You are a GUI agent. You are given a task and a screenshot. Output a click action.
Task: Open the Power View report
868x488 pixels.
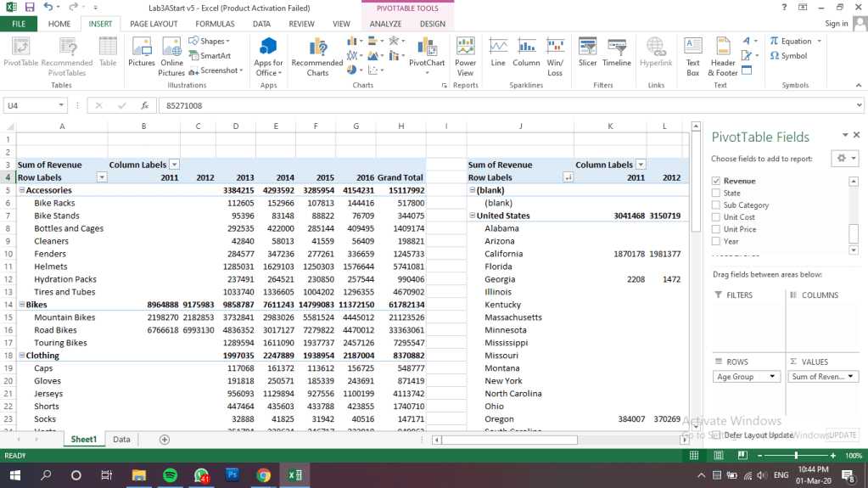(x=465, y=56)
